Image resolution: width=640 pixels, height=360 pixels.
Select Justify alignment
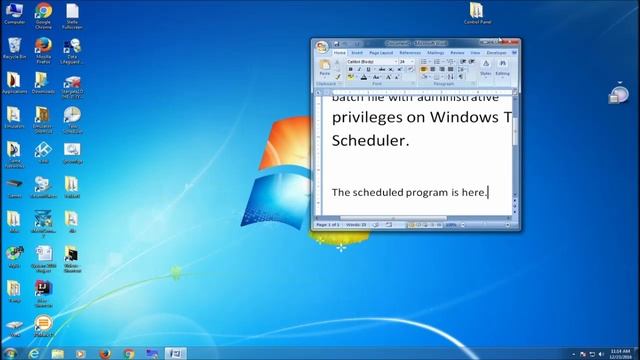click(x=451, y=69)
